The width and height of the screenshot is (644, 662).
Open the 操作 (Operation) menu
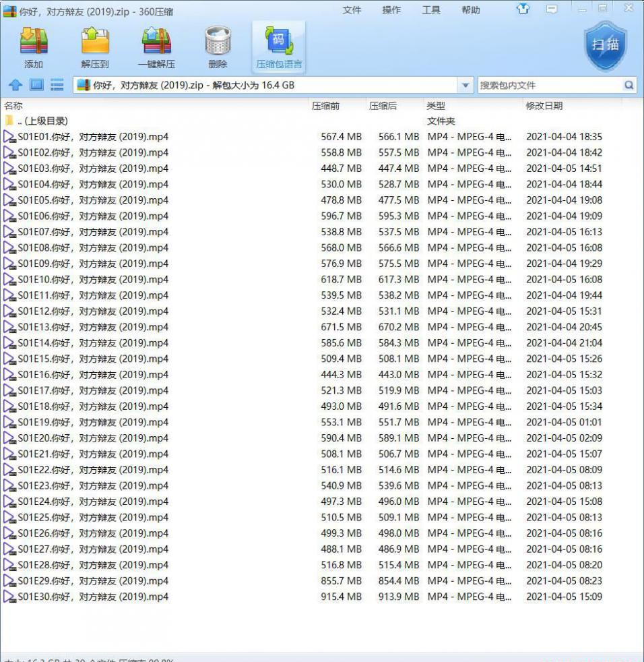(x=391, y=10)
